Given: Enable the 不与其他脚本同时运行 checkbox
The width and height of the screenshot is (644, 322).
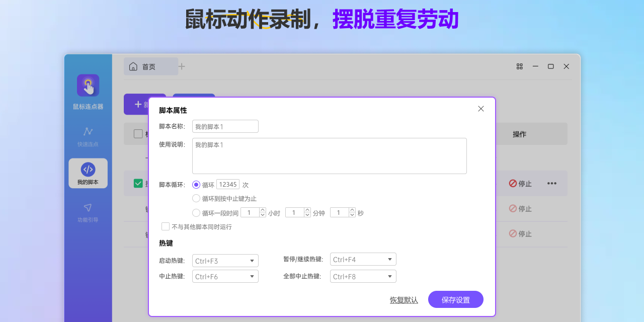Looking at the screenshot, I should click(x=166, y=226).
